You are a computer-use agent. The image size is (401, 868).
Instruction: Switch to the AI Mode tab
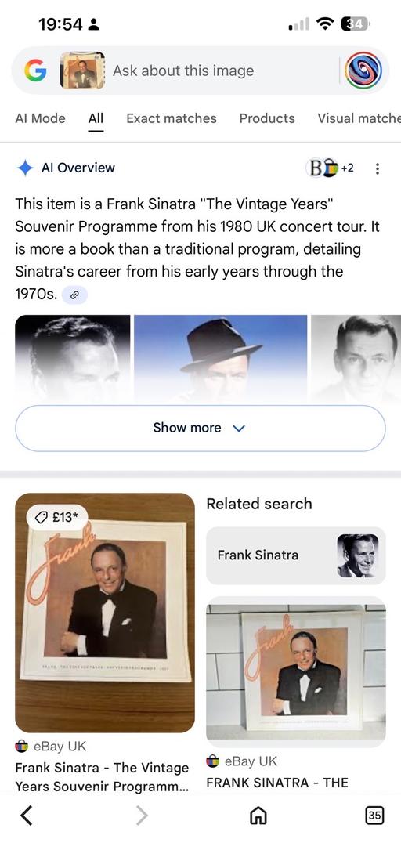pyautogui.click(x=41, y=118)
